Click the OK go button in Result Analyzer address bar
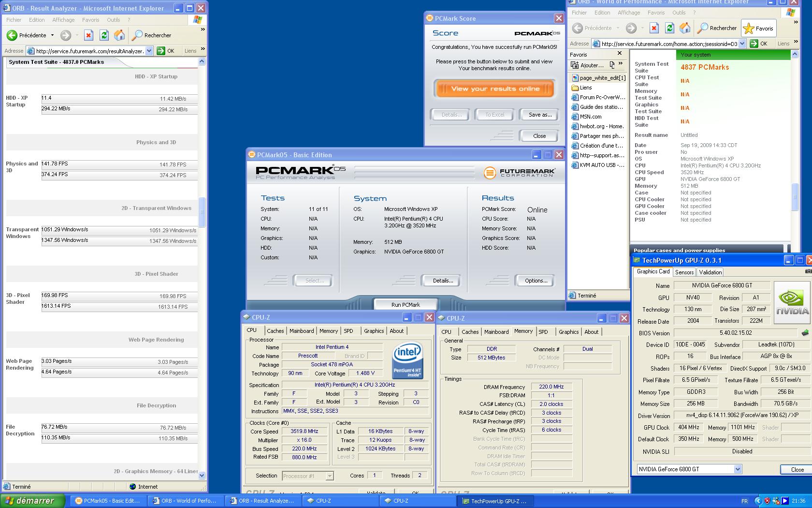Image resolution: width=812 pixels, height=508 pixels. tap(166, 51)
